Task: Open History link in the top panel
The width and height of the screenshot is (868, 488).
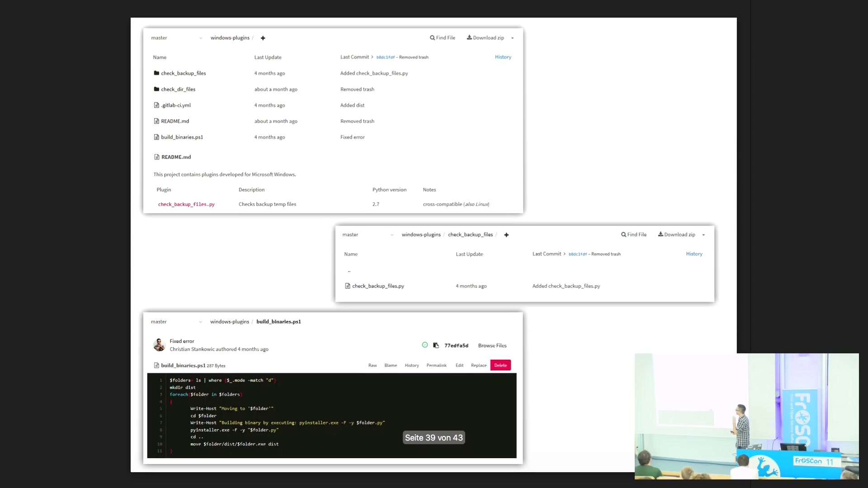Action: pyautogui.click(x=503, y=57)
